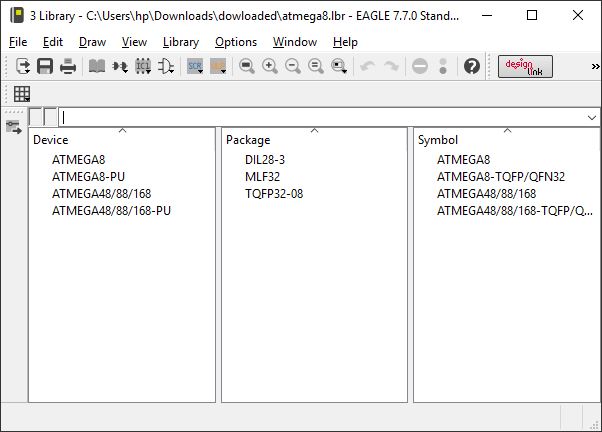Click the Open library toolbar icon
The width and height of the screenshot is (602, 432).
(x=23, y=66)
